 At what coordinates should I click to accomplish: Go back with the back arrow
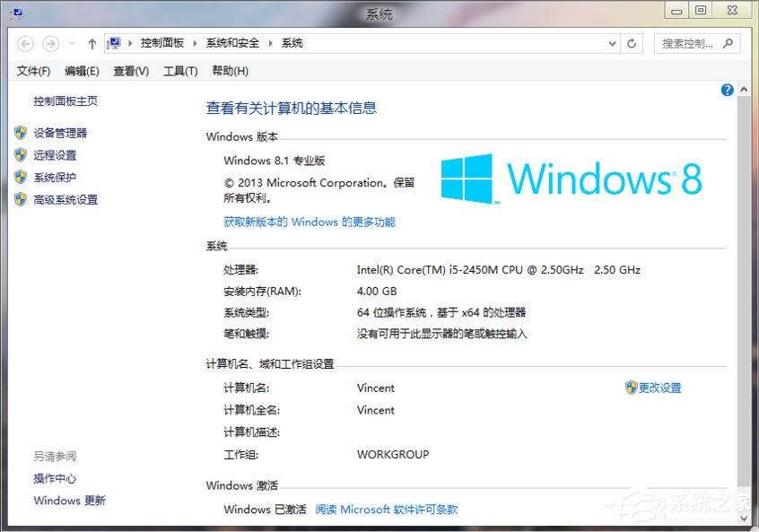tap(25, 42)
